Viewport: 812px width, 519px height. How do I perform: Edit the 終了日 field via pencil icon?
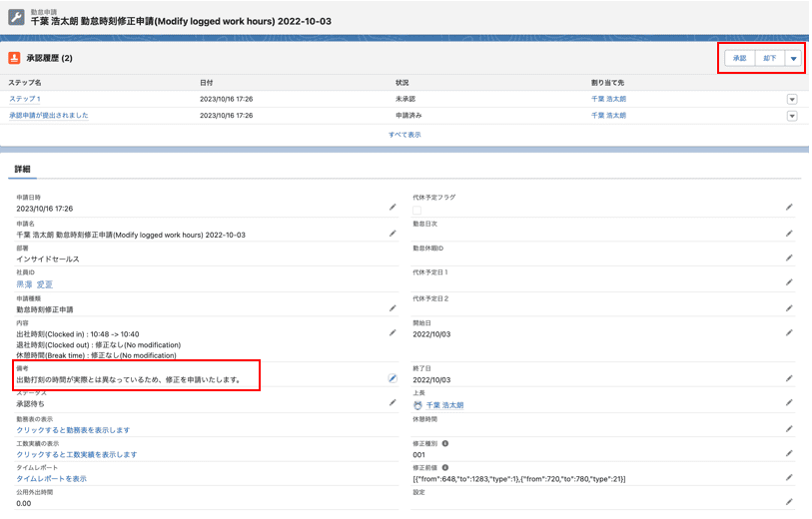click(788, 378)
